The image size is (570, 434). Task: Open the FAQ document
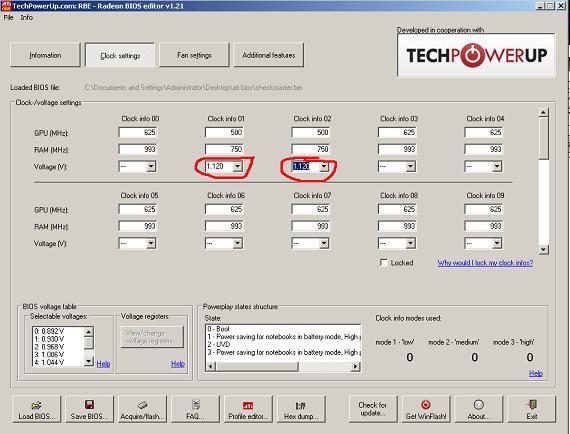196,409
